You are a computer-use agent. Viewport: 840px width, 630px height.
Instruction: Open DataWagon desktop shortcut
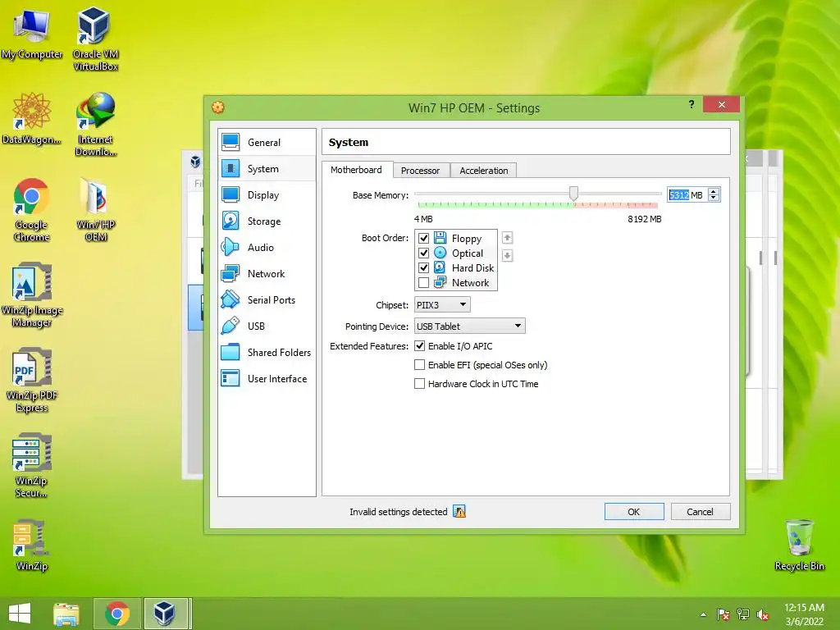[x=32, y=119]
